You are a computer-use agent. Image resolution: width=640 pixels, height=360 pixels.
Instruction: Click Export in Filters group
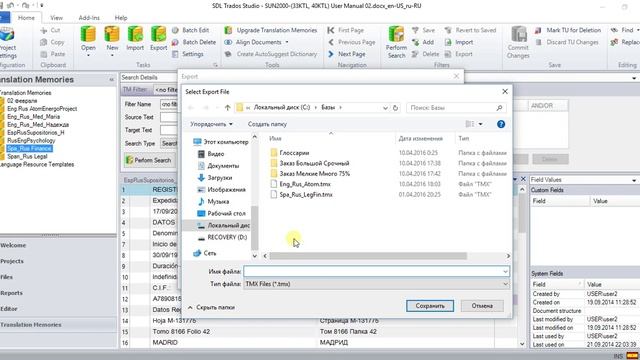[x=458, y=54]
